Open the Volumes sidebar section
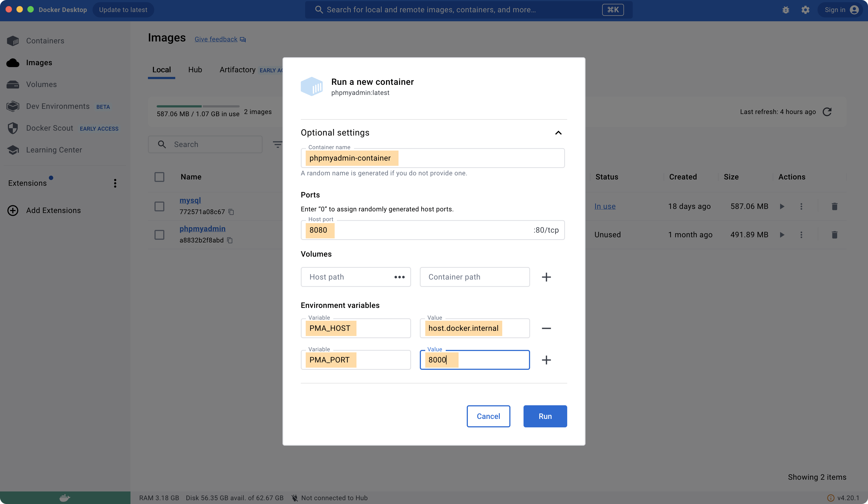Image resolution: width=868 pixels, height=504 pixels. point(41,84)
